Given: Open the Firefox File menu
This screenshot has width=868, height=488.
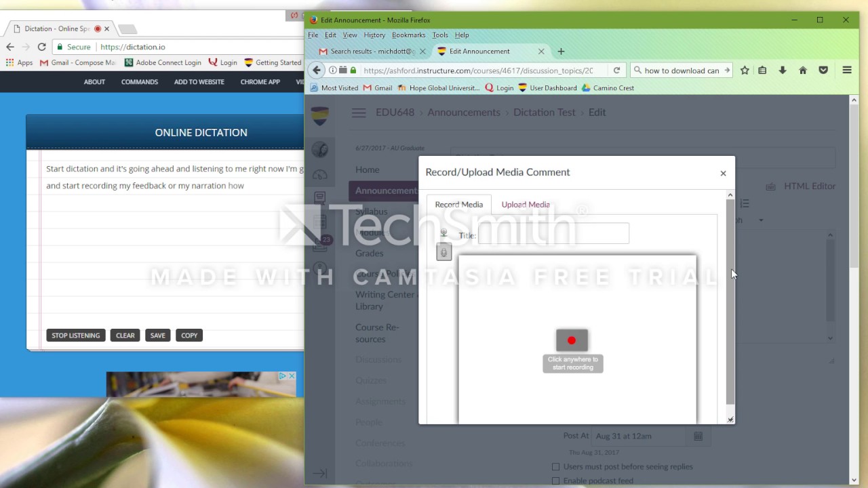Looking at the screenshot, I should tap(313, 35).
